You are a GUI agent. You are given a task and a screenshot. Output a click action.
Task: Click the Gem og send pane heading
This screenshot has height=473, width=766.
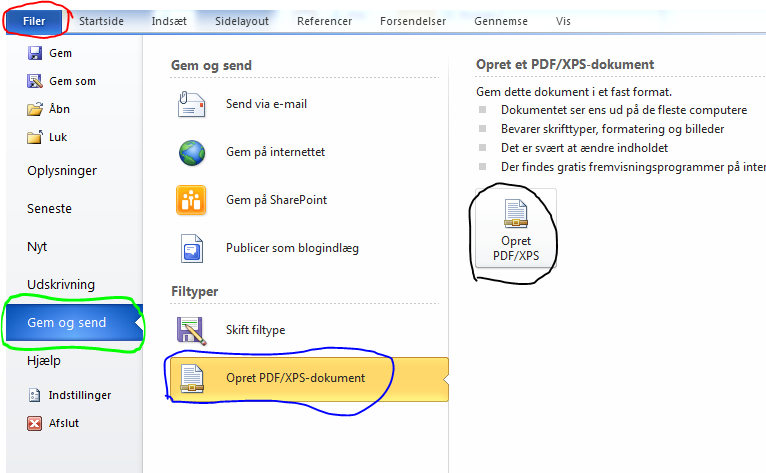click(x=211, y=65)
